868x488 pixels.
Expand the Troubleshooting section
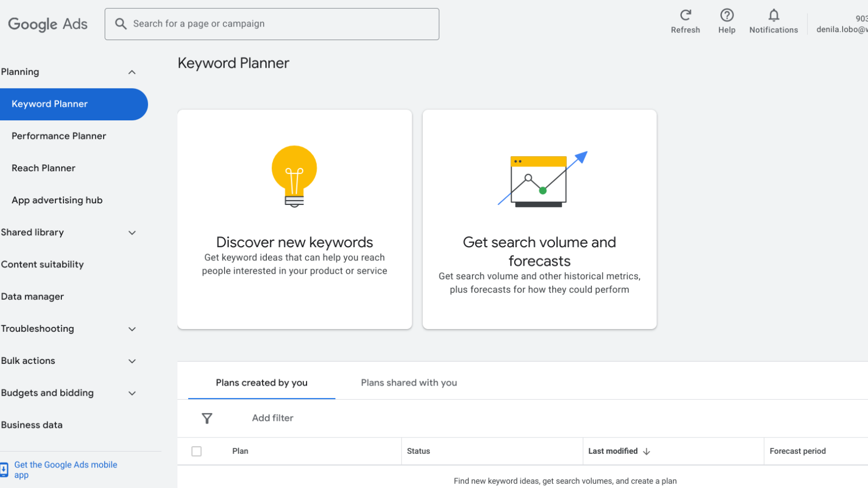click(132, 329)
